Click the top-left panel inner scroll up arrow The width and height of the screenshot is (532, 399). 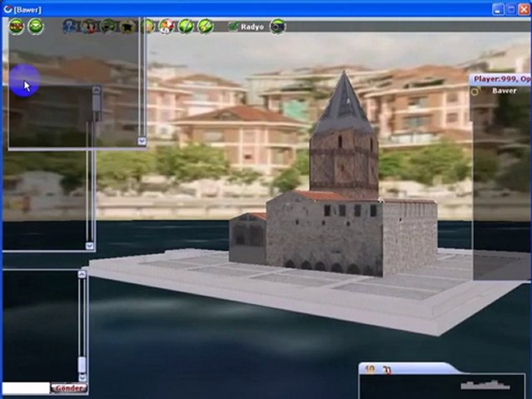click(96, 90)
